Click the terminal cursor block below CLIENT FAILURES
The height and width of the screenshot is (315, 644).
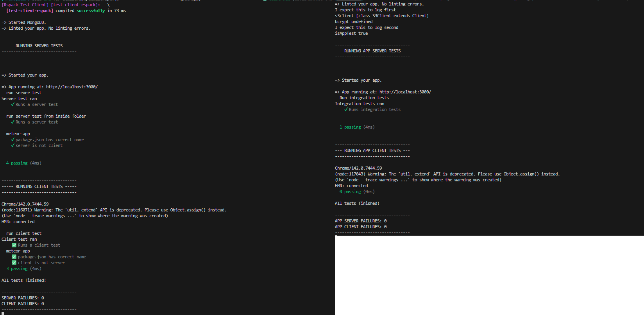tap(3, 313)
